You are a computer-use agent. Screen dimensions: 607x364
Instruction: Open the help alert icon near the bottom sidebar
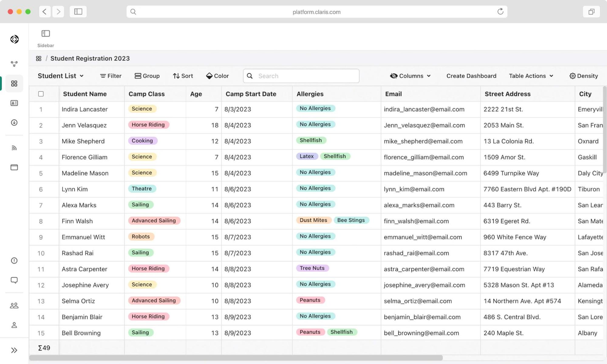(14, 260)
